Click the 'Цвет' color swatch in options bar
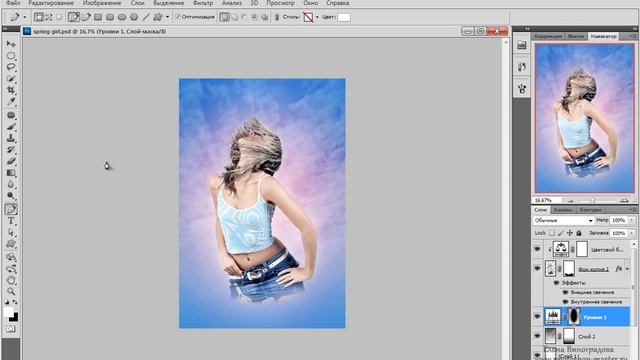The height and width of the screenshot is (360, 640). tap(344, 17)
